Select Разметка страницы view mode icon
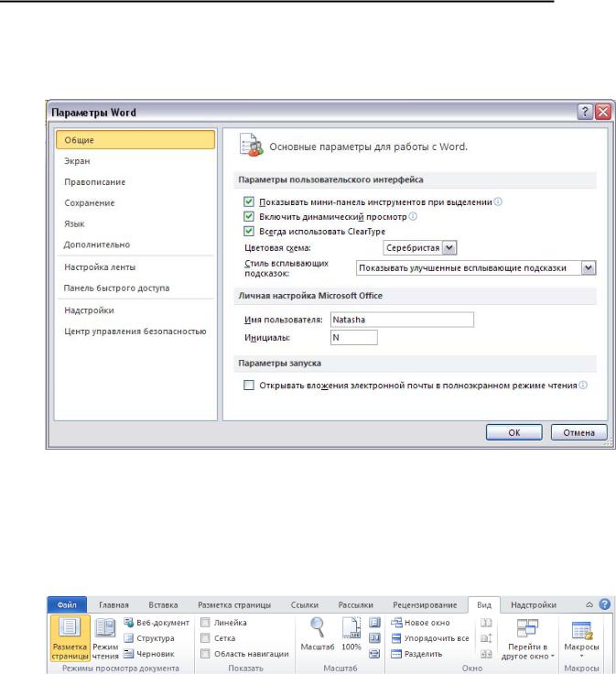Viewport: 616px width, 674px height. click(70, 638)
